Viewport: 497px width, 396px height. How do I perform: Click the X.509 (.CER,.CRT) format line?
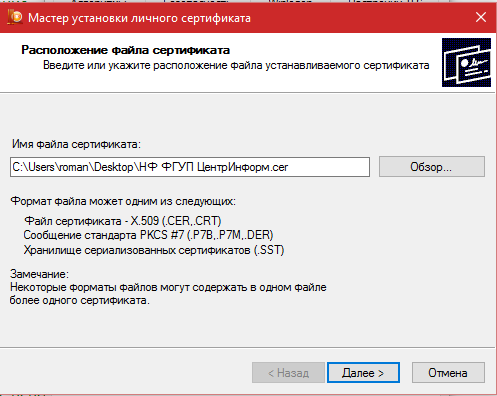tap(123, 221)
